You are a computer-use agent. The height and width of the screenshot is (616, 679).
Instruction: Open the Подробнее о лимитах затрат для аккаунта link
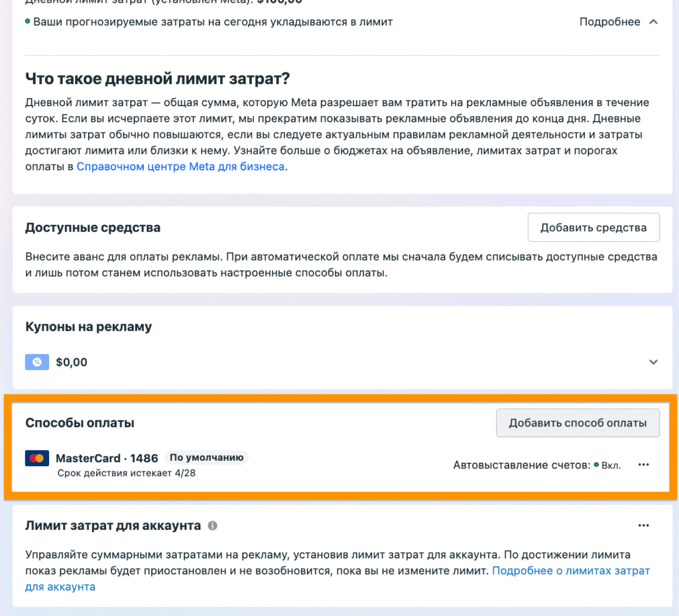(570, 571)
